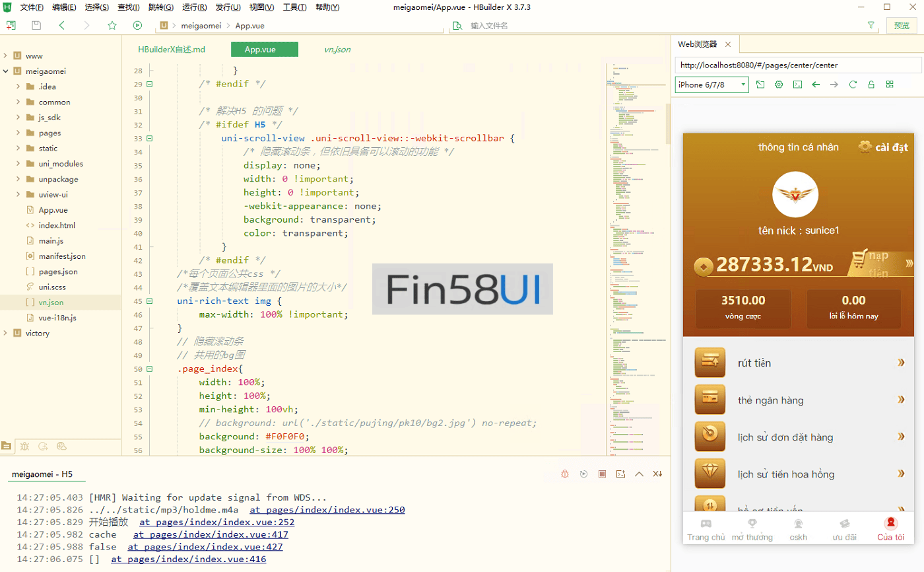Click the filter funnel icon

871,25
